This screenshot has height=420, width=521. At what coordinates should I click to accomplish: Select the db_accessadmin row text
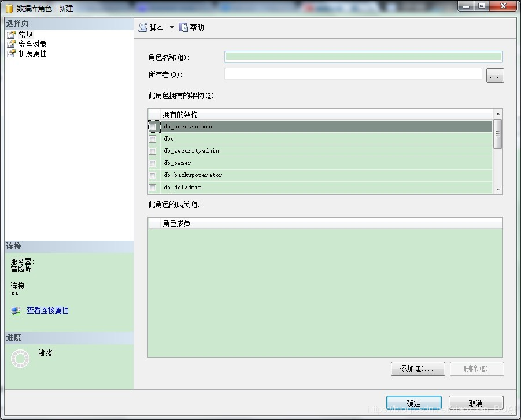188,126
